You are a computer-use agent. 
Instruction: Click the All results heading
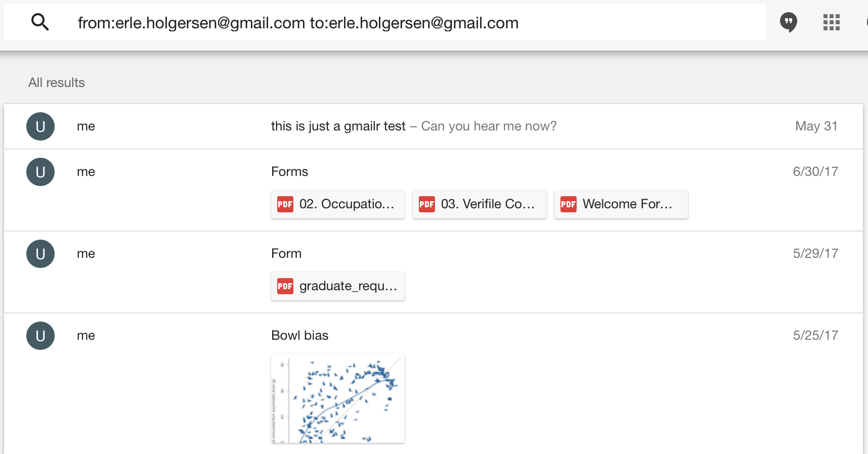point(57,83)
